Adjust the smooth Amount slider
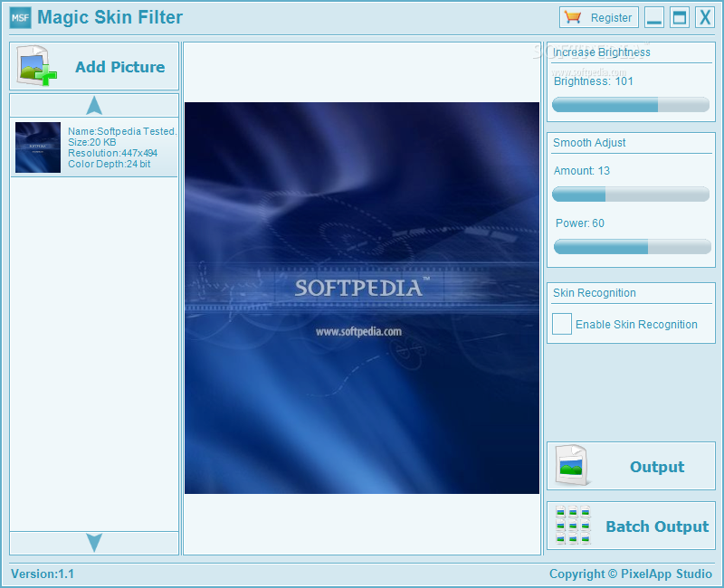 (631, 194)
